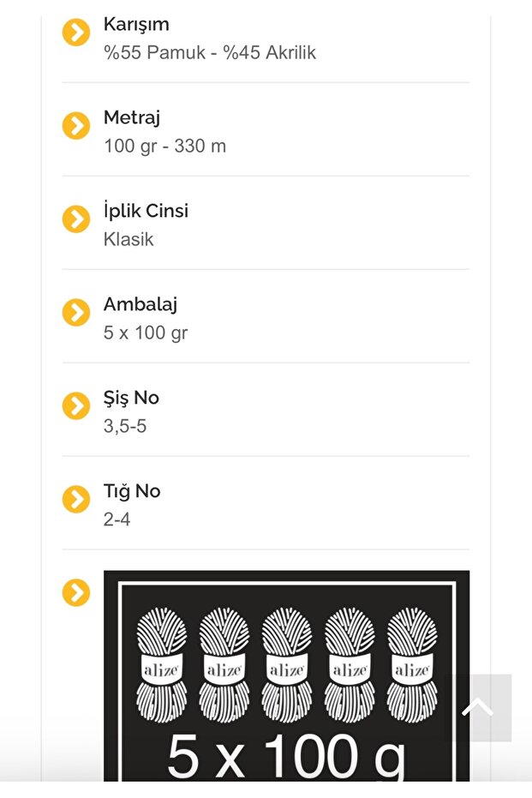The height and width of the screenshot is (798, 532).
Task: Click the 5 x 100 gr packaging value
Action: (x=146, y=333)
